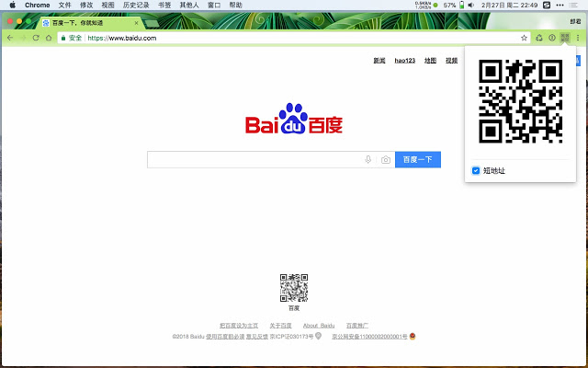Click the 关于百度 link

point(280,326)
